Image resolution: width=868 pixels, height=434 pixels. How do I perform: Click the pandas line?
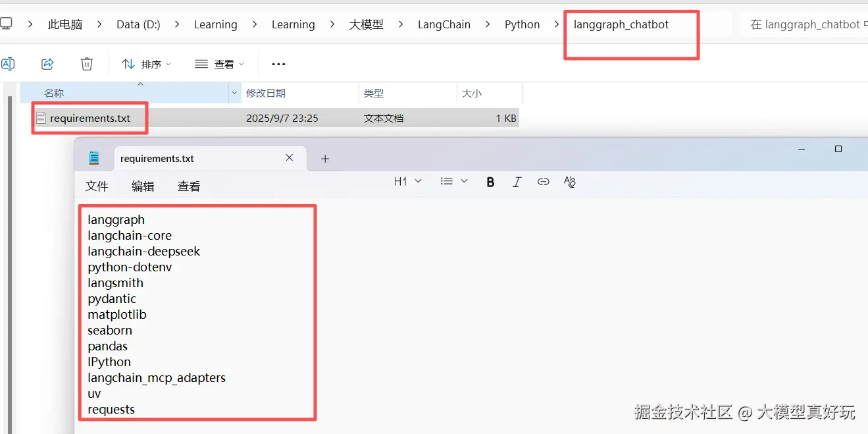[x=108, y=346]
